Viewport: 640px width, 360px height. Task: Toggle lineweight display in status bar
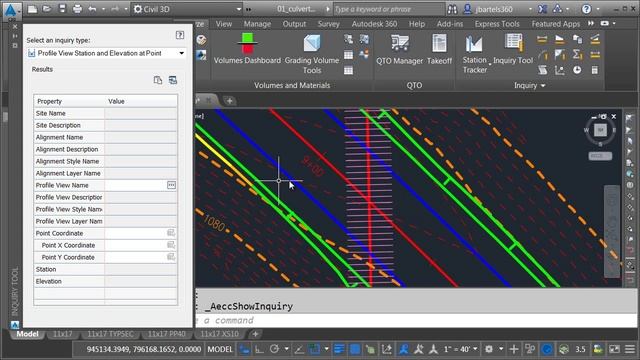[338, 349]
